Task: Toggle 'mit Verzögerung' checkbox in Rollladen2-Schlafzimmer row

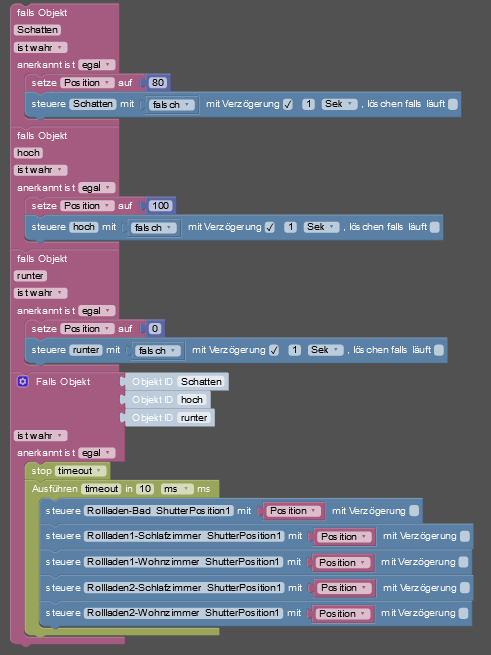Action: point(465,588)
